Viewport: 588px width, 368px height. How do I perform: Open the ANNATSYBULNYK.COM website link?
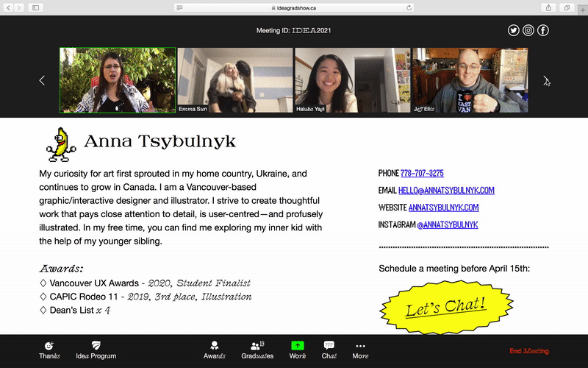pyautogui.click(x=444, y=208)
